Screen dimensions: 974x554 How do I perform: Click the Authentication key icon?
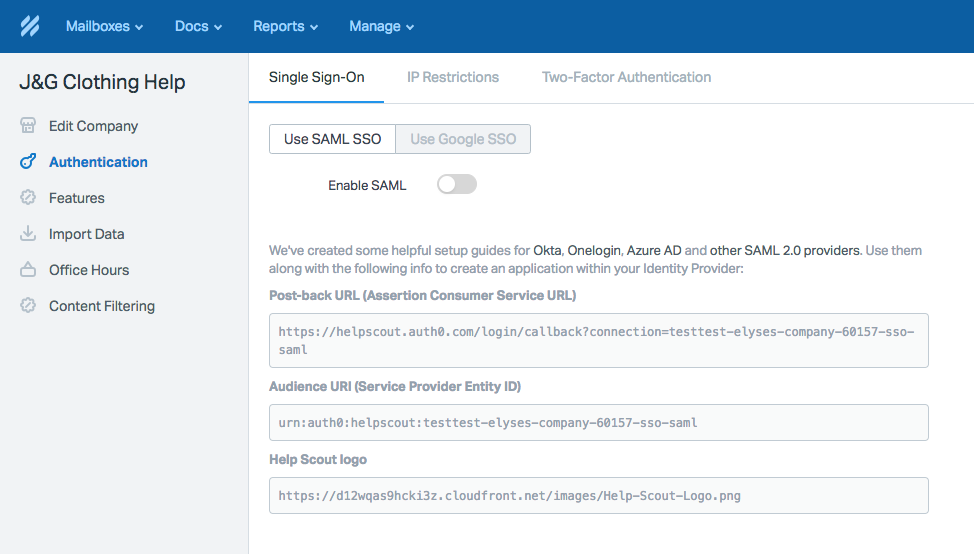tap(28, 162)
